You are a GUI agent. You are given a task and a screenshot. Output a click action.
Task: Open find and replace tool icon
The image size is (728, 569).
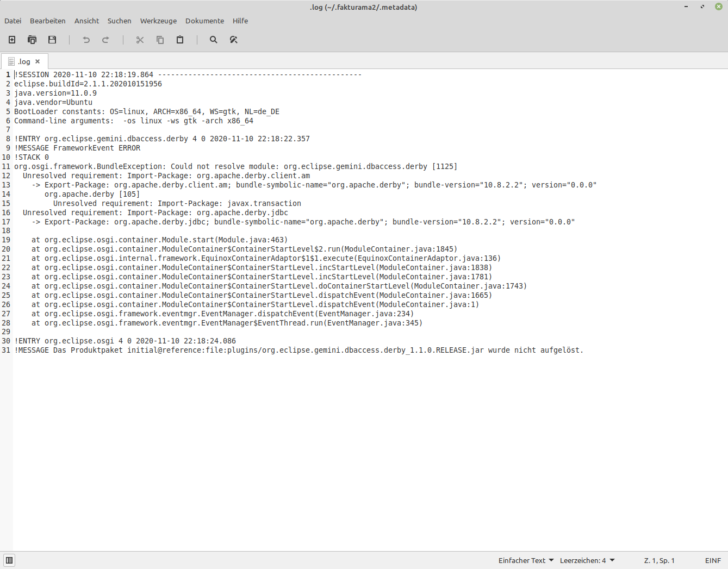[234, 40]
